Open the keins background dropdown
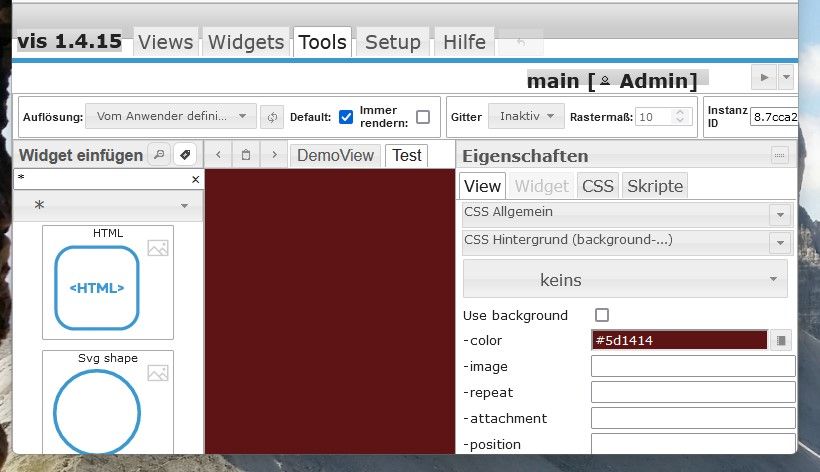 (625, 279)
